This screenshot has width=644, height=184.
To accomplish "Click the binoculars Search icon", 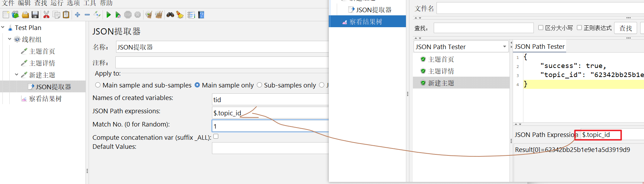I will [170, 15].
